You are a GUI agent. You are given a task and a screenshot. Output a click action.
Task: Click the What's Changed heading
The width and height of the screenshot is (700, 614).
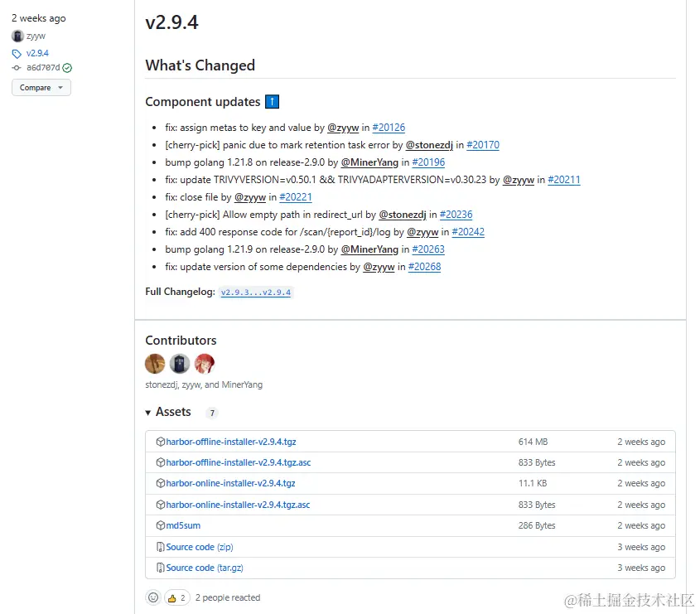point(200,65)
